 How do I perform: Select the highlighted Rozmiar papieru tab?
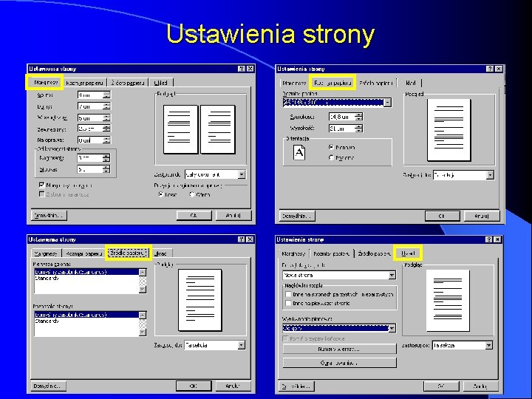pos(332,83)
